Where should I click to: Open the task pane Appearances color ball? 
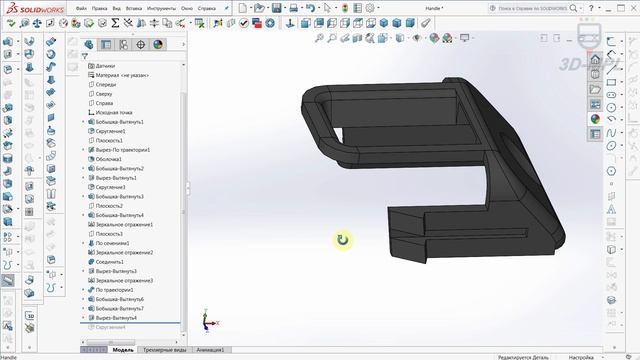(x=595, y=119)
